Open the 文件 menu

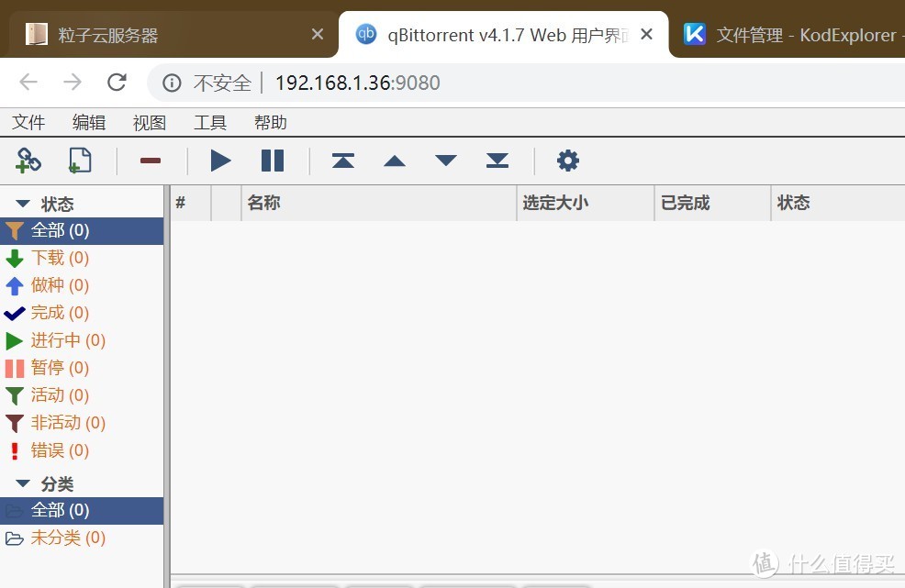pos(28,122)
